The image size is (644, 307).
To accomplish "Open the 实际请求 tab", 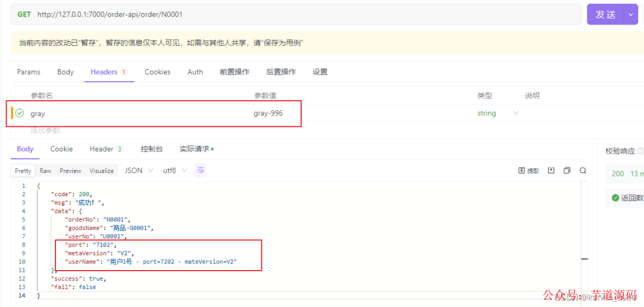I will click(197, 149).
